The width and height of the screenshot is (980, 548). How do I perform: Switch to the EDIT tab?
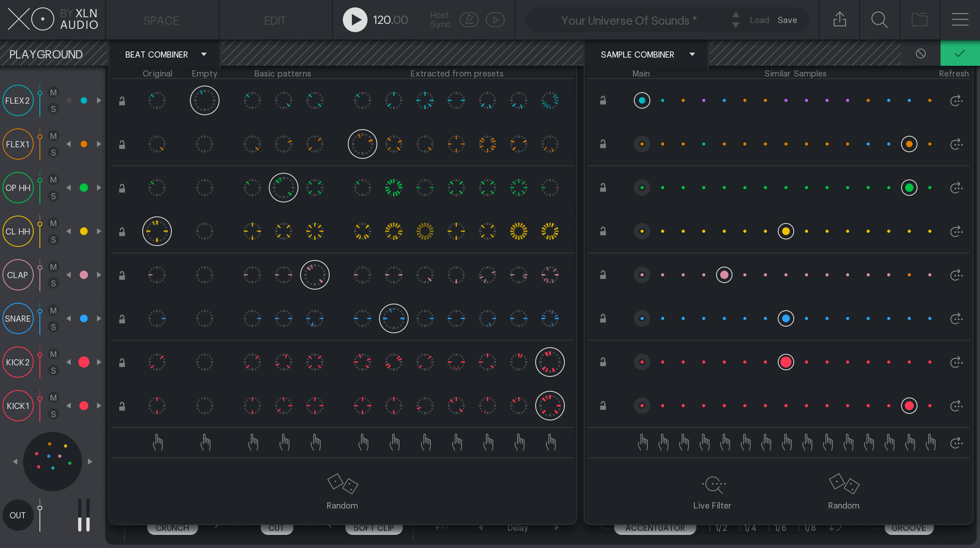(x=275, y=20)
